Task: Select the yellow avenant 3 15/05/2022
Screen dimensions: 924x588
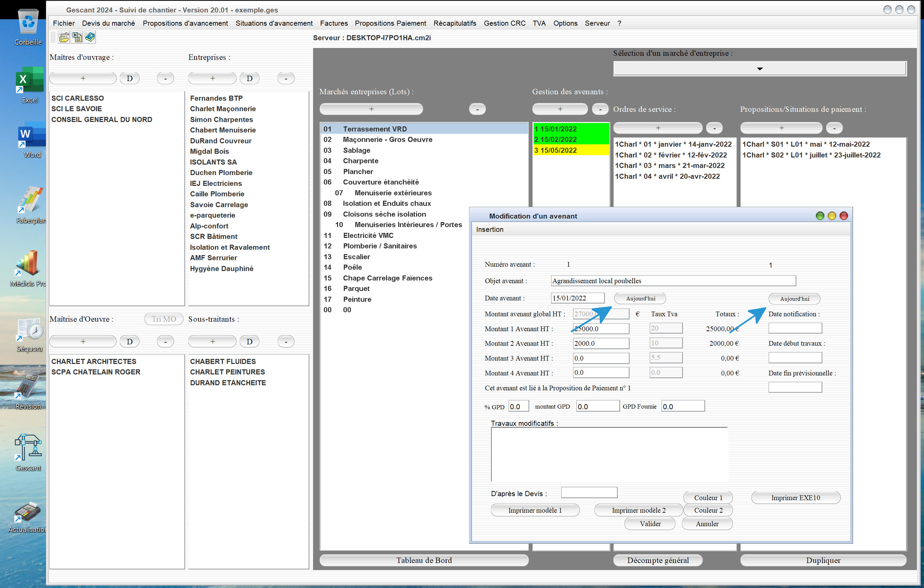Action: tap(571, 150)
